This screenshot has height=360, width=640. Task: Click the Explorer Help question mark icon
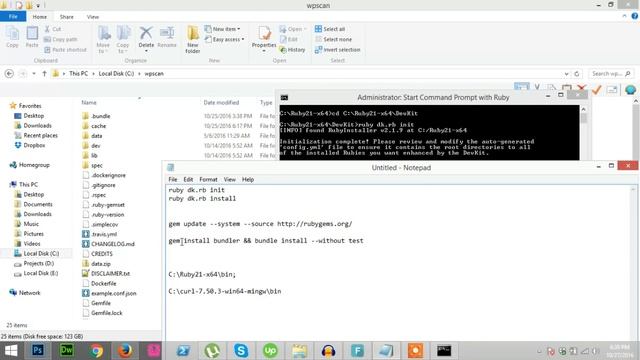coord(634,16)
